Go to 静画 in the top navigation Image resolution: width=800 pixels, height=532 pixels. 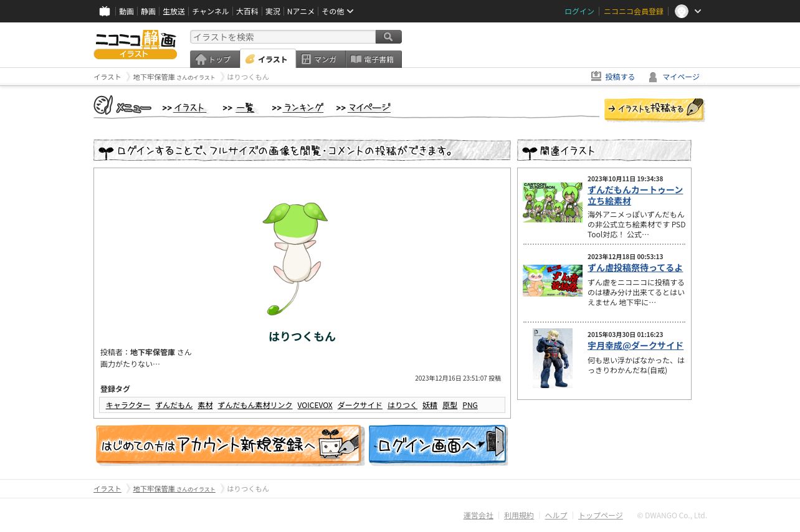click(148, 11)
